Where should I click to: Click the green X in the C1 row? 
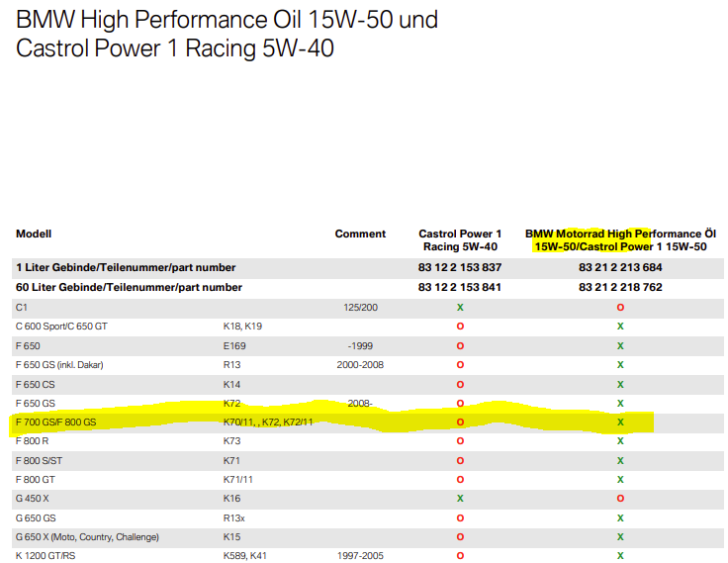point(460,307)
